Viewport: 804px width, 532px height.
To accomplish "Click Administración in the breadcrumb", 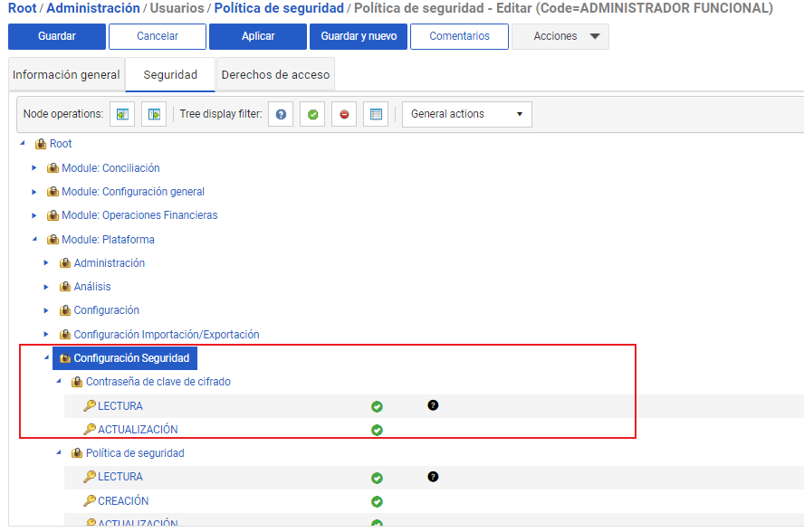I will (x=93, y=8).
